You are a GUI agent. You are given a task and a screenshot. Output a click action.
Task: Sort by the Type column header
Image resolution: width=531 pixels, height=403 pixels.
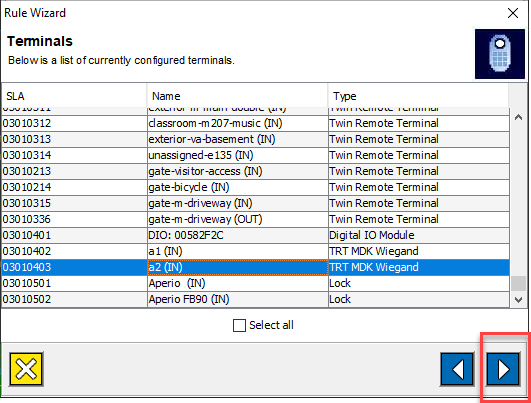[418, 96]
